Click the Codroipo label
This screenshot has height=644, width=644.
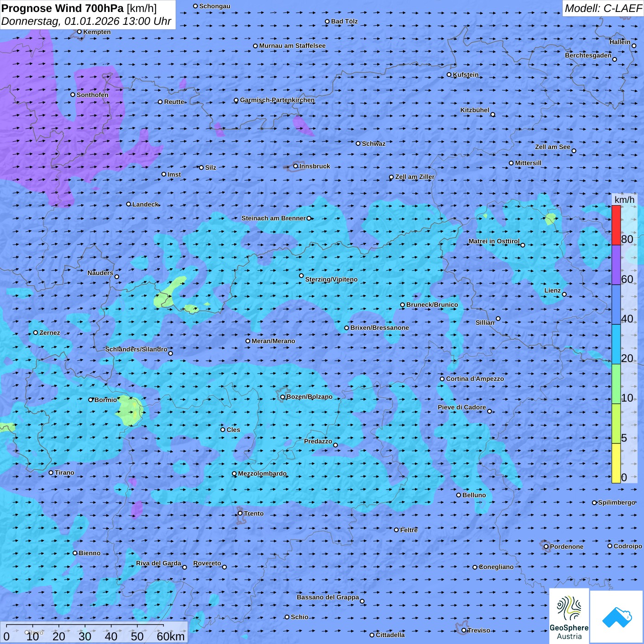point(628,546)
